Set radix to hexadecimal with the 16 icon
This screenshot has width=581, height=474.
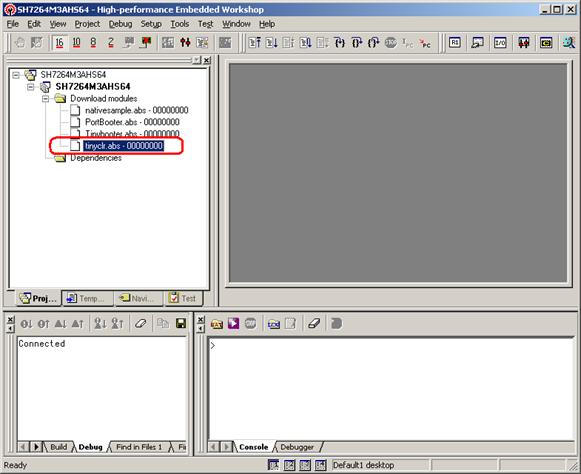pyautogui.click(x=59, y=43)
